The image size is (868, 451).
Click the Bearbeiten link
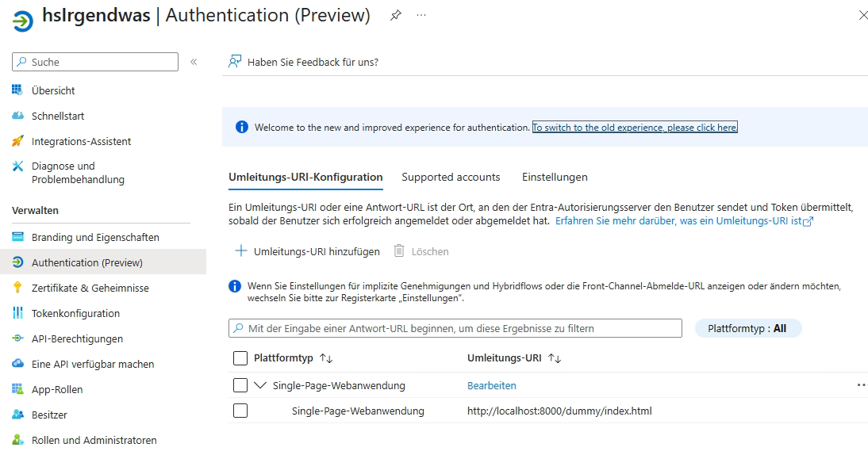(x=491, y=385)
